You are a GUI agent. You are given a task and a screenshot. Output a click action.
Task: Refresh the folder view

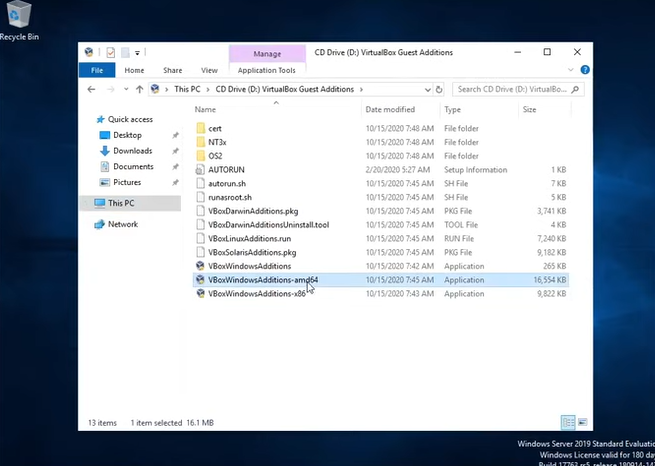(x=439, y=89)
